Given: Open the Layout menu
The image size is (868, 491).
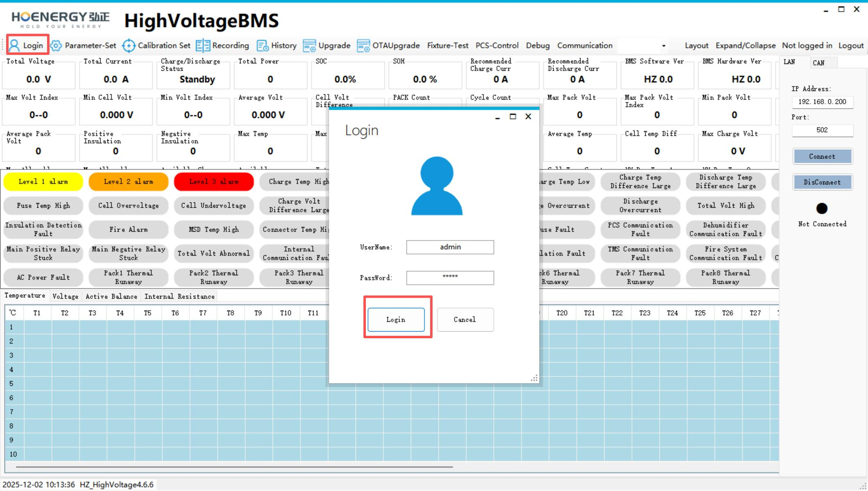Looking at the screenshot, I should click(696, 45).
